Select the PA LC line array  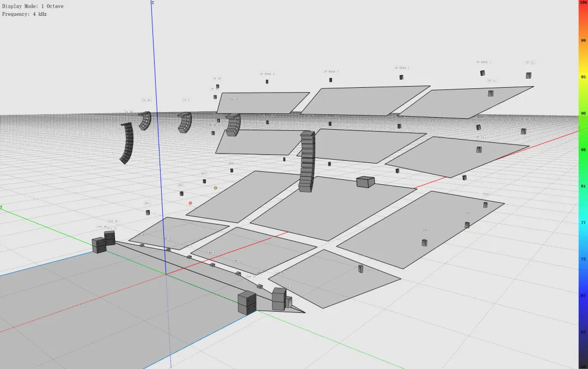pyautogui.click(x=233, y=125)
